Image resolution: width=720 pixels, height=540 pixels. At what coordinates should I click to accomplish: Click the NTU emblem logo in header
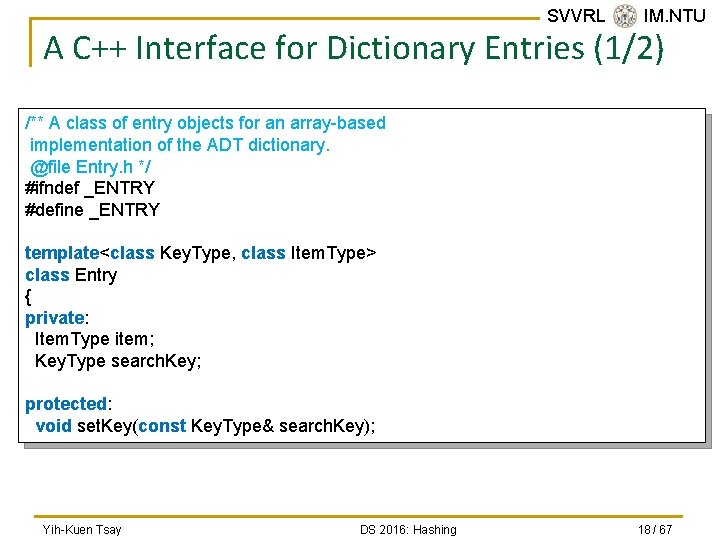pos(624,16)
